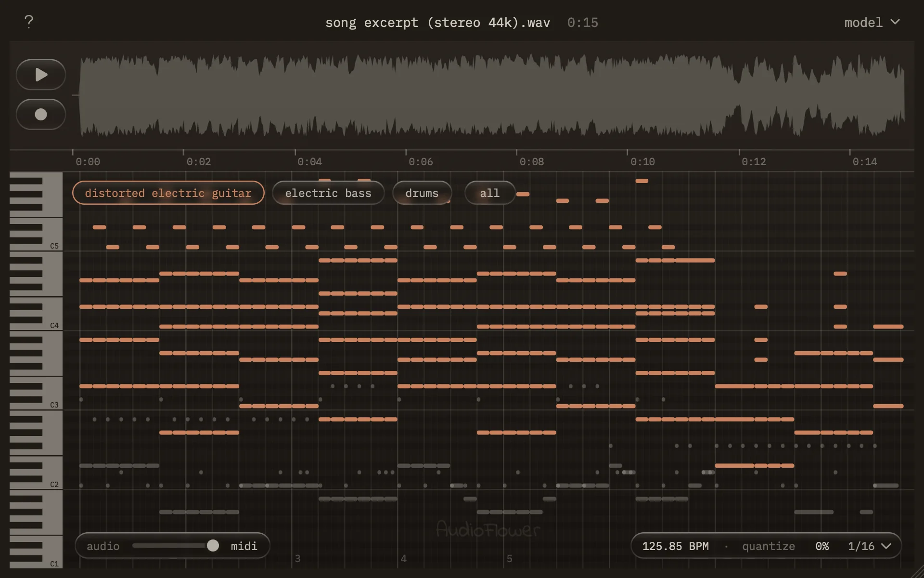The image size is (924, 578).
Task: Start recording with the record button
Action: (41, 114)
